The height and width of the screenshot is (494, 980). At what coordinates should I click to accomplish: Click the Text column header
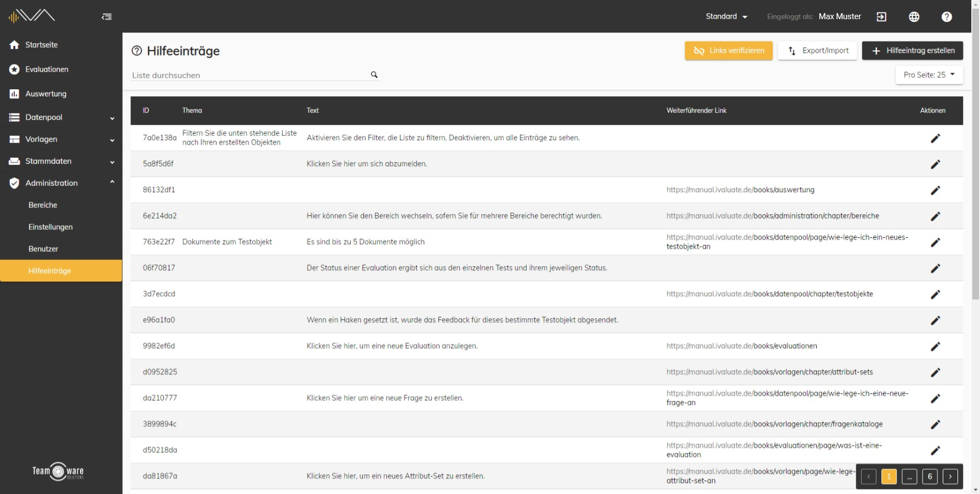tap(312, 111)
